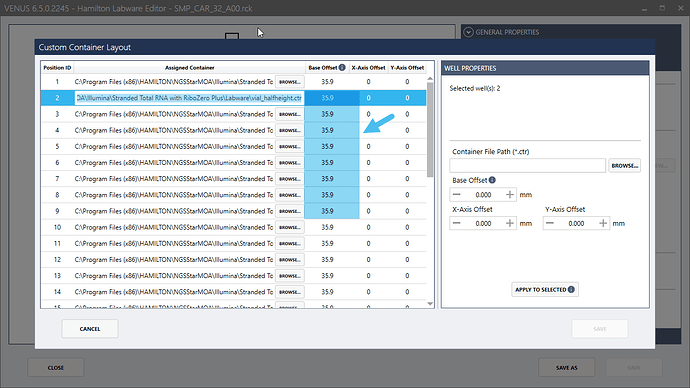Select position ID 10 row

57,227
